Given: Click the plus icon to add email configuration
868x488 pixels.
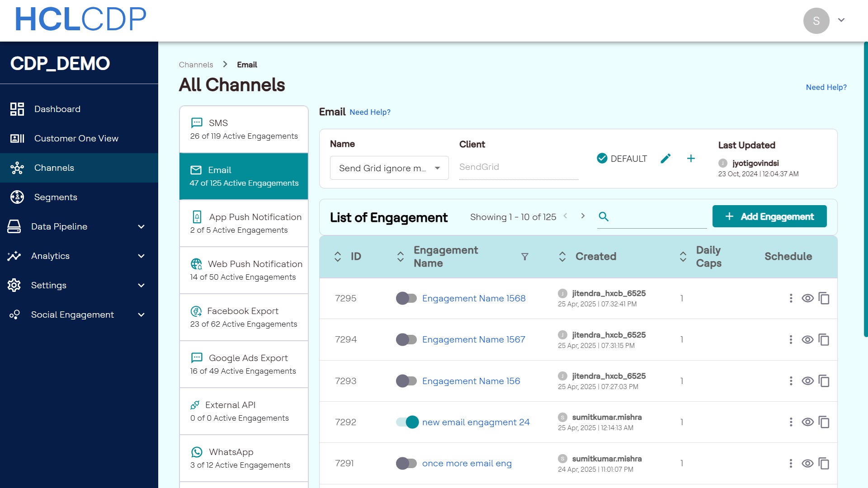Looking at the screenshot, I should 691,159.
